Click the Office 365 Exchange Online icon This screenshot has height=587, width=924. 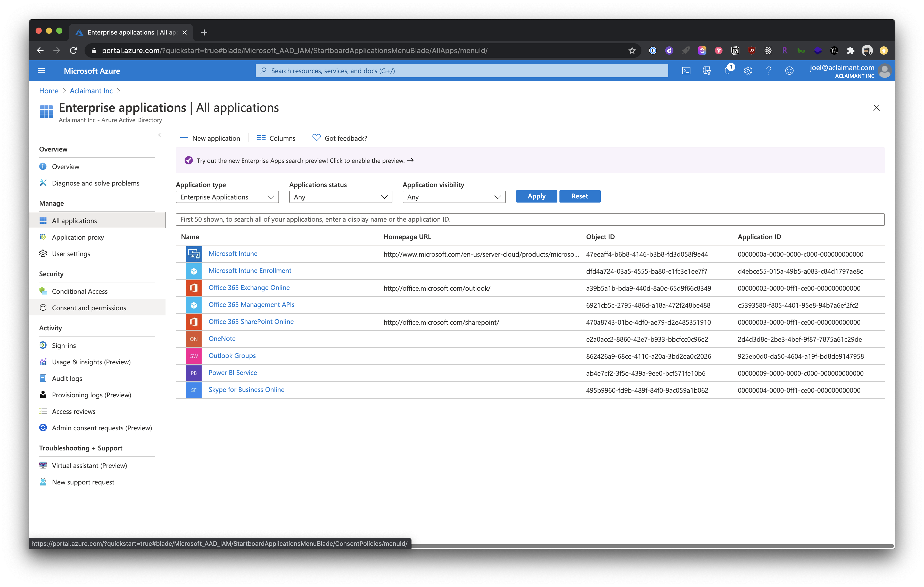(x=194, y=288)
